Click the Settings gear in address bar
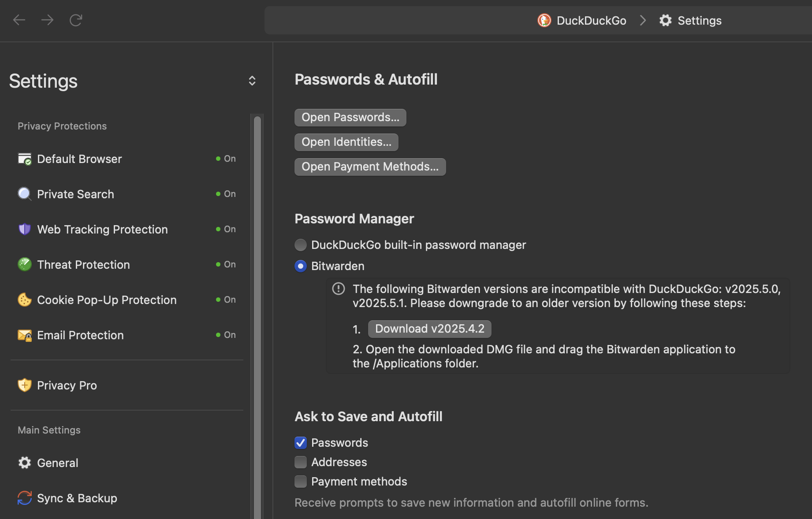Image resolution: width=812 pixels, height=519 pixels. [x=665, y=20]
